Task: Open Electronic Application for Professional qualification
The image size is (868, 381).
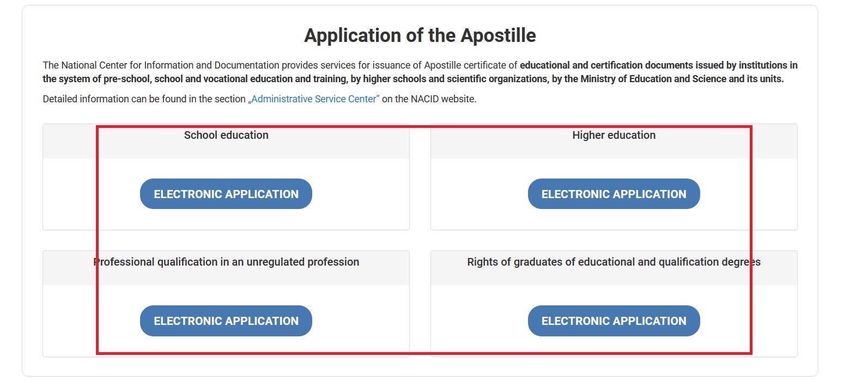Action: [226, 321]
